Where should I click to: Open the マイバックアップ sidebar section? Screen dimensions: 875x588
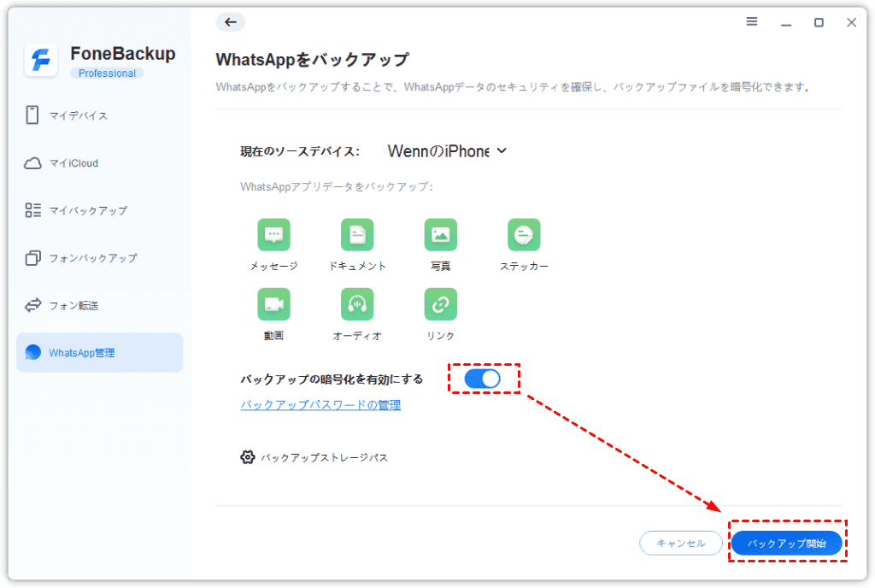pyautogui.click(x=99, y=210)
